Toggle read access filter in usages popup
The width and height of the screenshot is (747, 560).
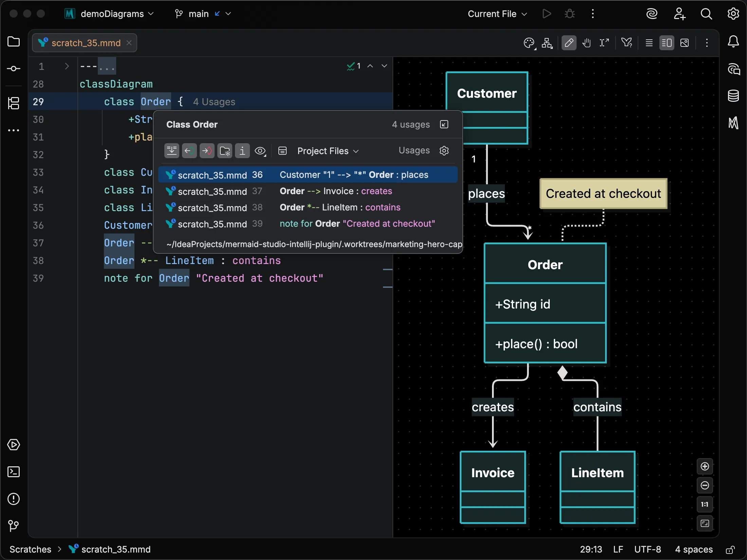(189, 151)
